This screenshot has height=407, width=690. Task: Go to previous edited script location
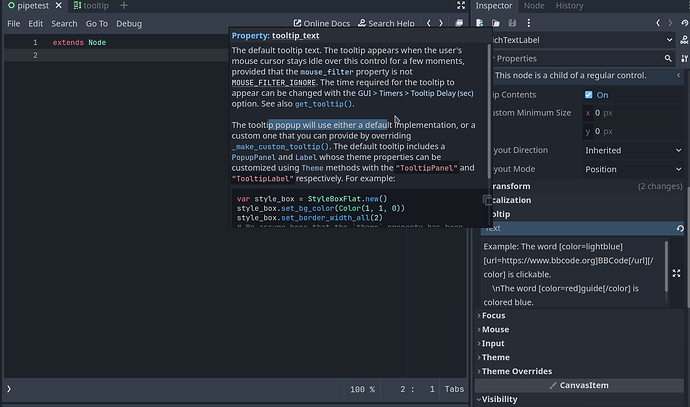coord(429,23)
